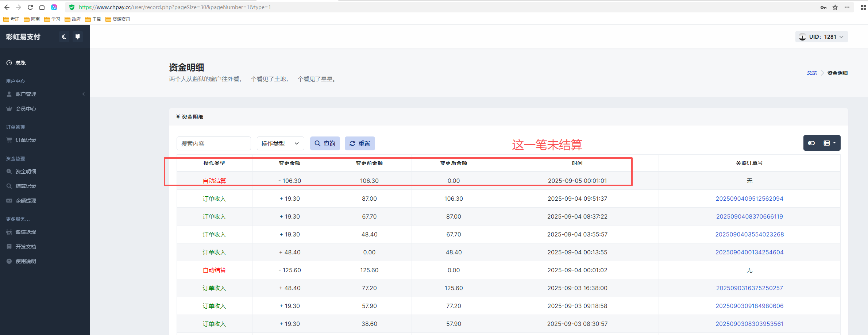Open 操作类型 dropdown filter

point(280,143)
